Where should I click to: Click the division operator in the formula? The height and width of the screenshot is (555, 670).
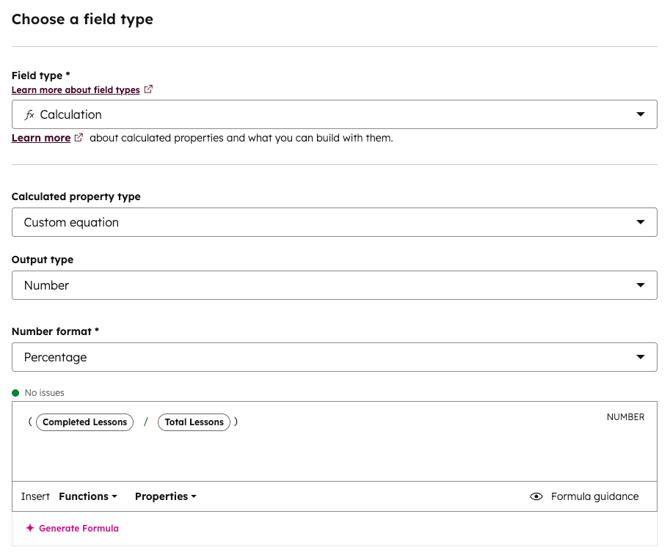[145, 422]
